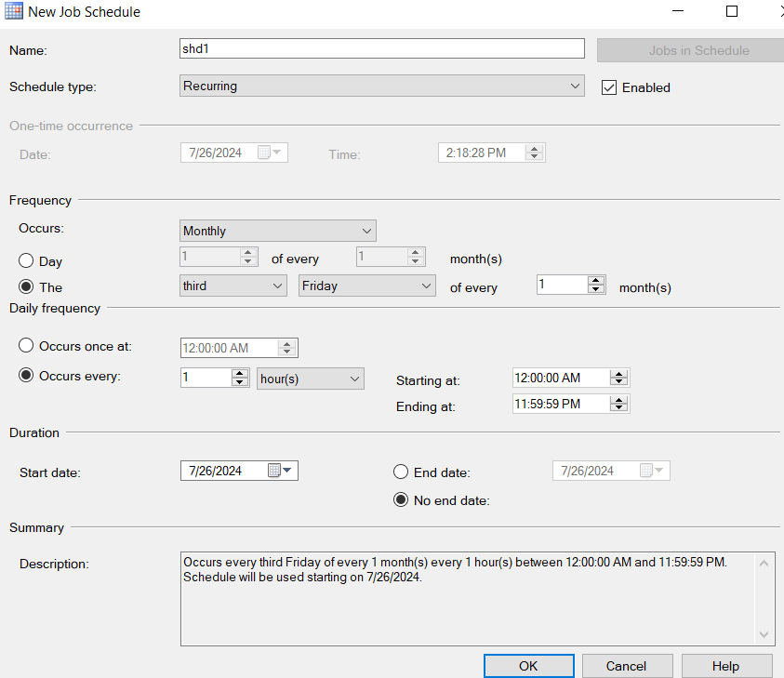Click the Description scrollbar down arrow
The width and height of the screenshot is (784, 678).
tap(764, 634)
